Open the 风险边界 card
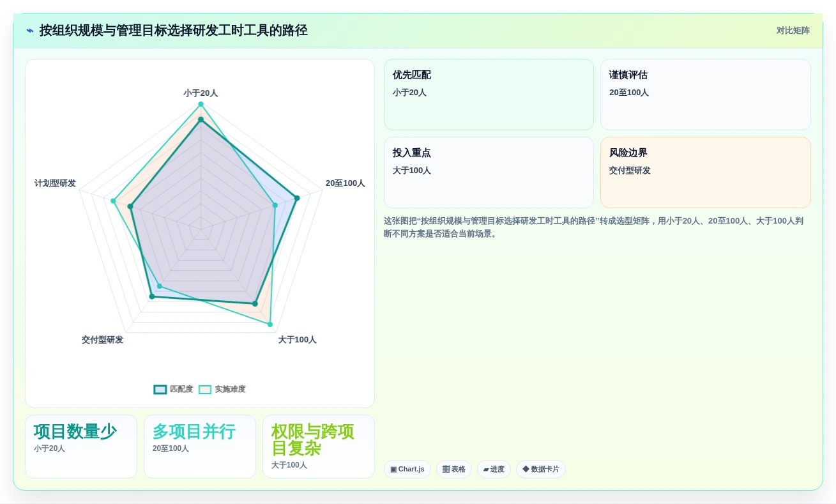Image resolution: width=836 pixels, height=504 pixels. click(x=706, y=172)
